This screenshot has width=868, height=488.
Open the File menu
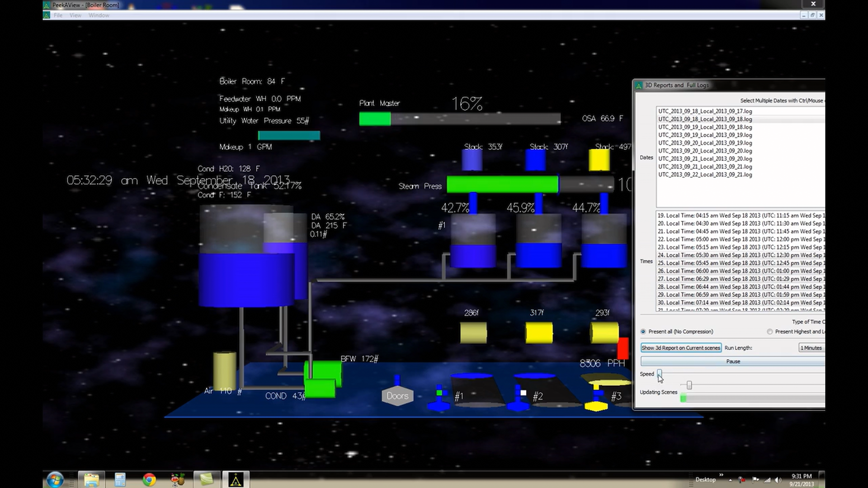pos(58,15)
